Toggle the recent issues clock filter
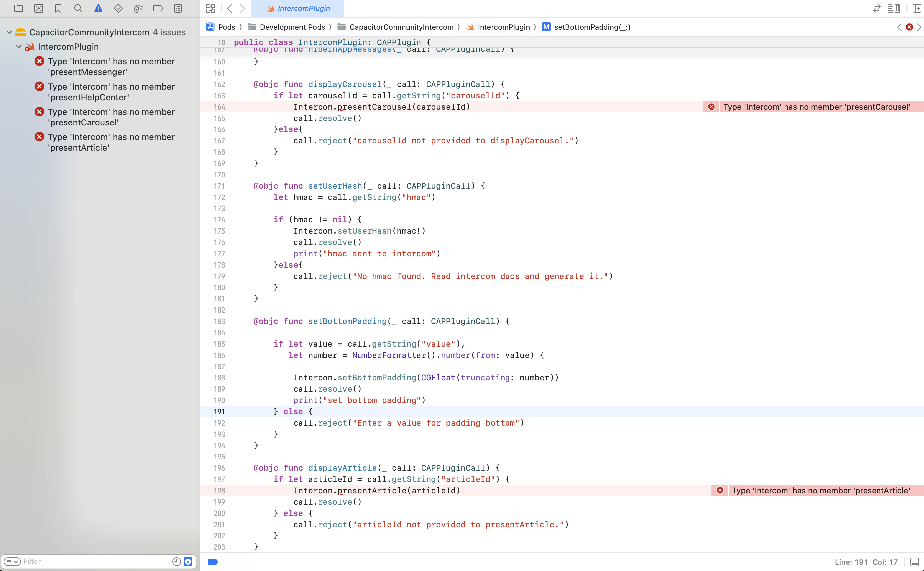This screenshot has height=571, width=924. [x=176, y=562]
